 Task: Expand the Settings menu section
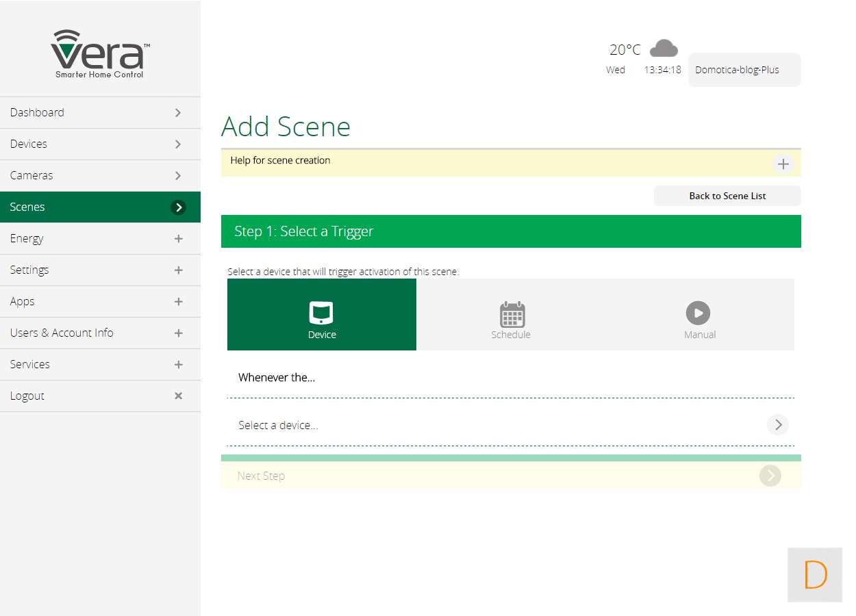point(178,270)
